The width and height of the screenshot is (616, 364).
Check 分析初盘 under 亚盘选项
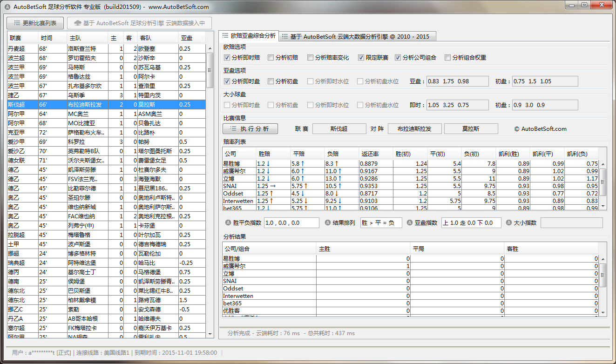coord(271,81)
